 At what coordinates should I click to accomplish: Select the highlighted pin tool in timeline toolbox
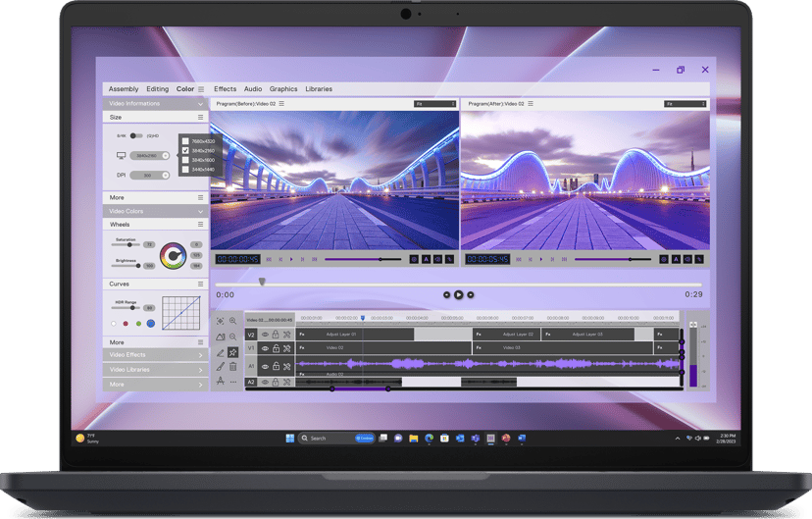[x=233, y=353]
